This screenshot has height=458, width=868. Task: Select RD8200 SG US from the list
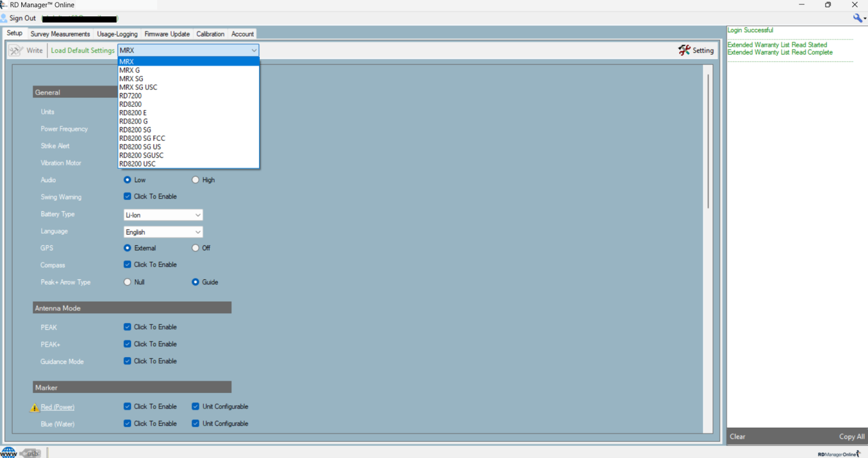tap(189, 146)
